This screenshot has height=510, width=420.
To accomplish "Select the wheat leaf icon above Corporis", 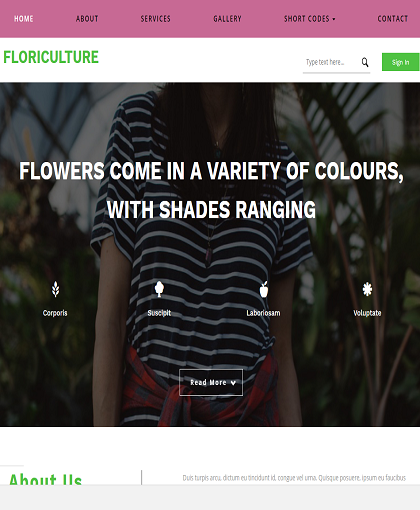I will pyautogui.click(x=55, y=289).
